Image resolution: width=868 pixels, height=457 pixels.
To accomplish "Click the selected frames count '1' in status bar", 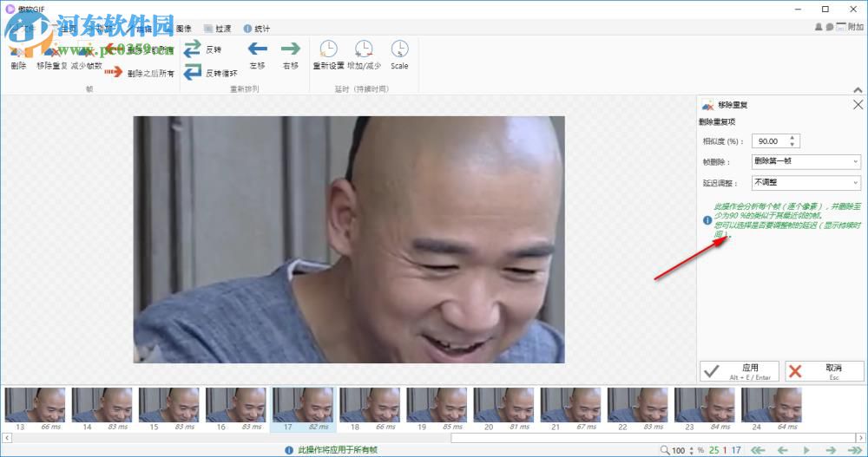I will point(725,450).
